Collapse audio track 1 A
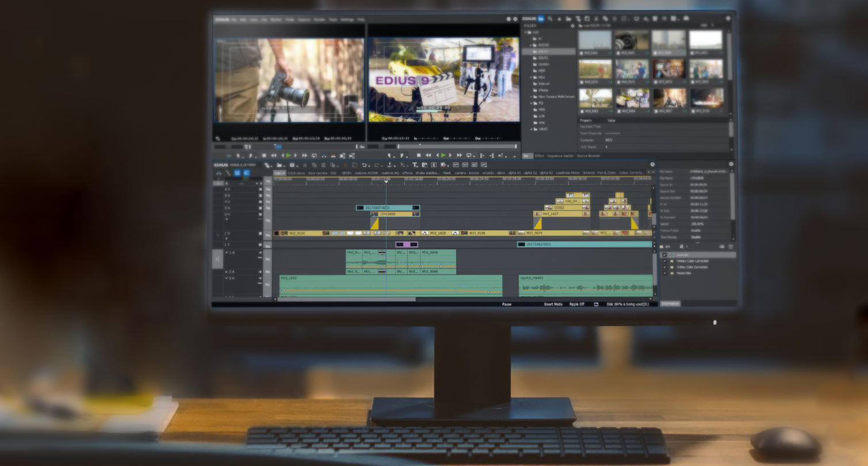Screen dimensions: 868x466 click(x=226, y=253)
